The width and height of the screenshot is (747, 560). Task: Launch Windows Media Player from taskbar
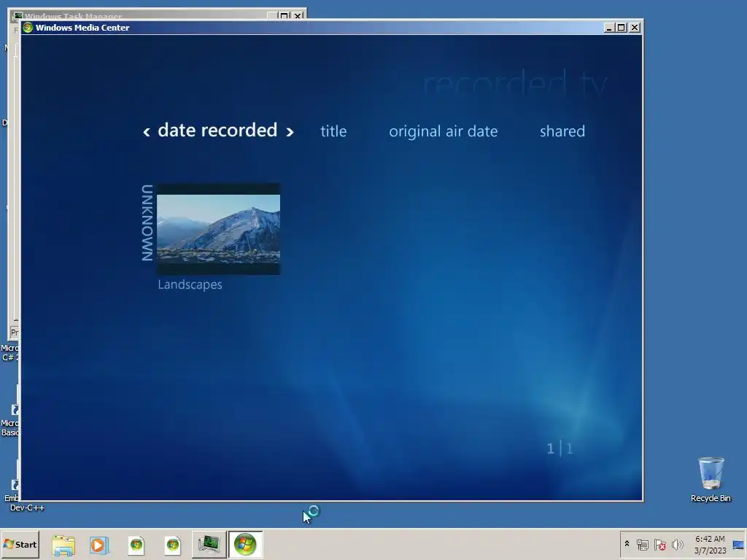click(99, 545)
